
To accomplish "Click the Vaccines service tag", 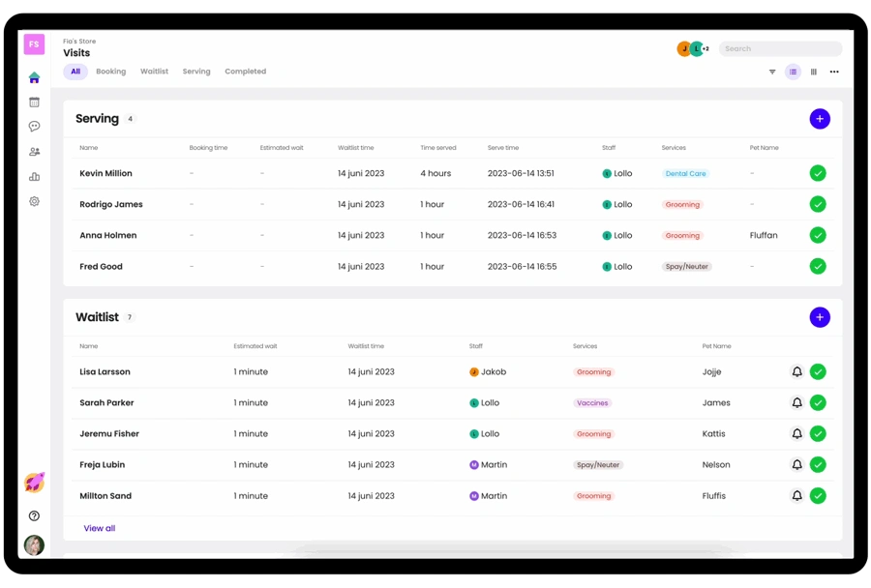I will coord(592,403).
